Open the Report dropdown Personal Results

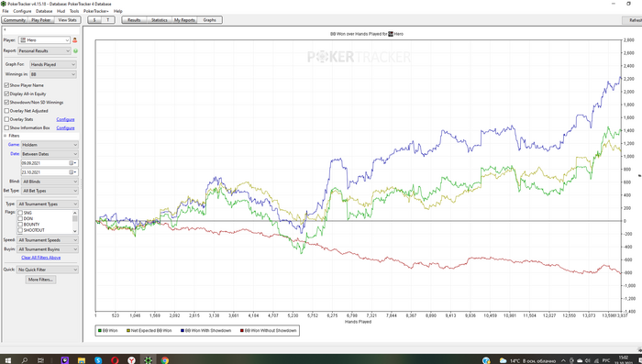pos(44,50)
